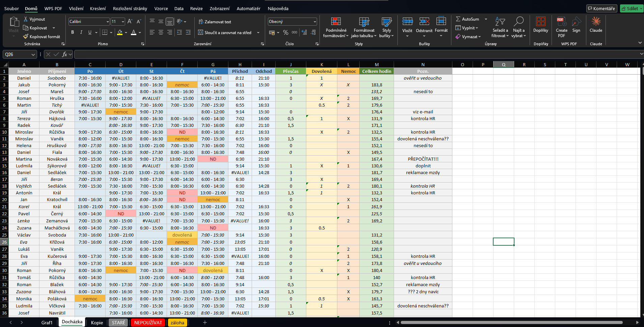Select the záloha sheet tab

(x=177, y=323)
